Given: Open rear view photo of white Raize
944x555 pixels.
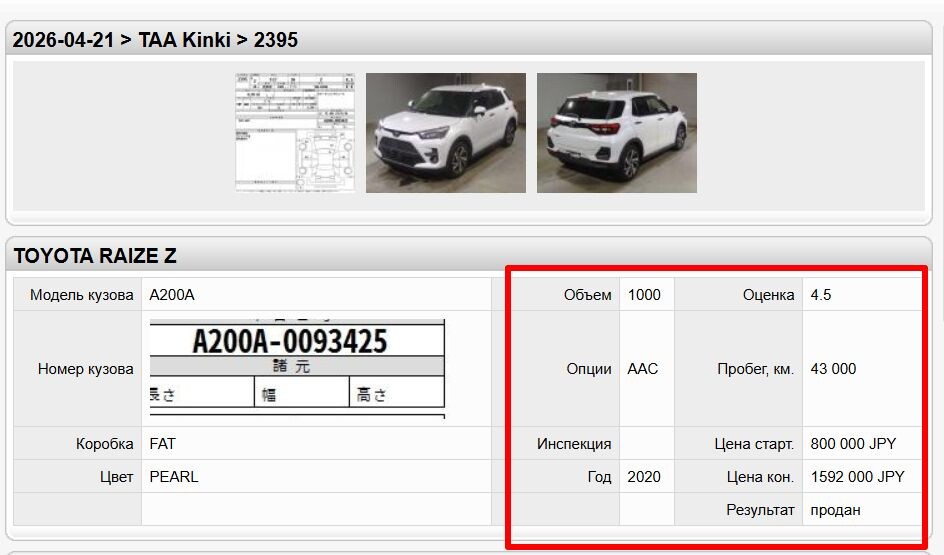Looking at the screenshot, I should pyautogui.click(x=616, y=133).
